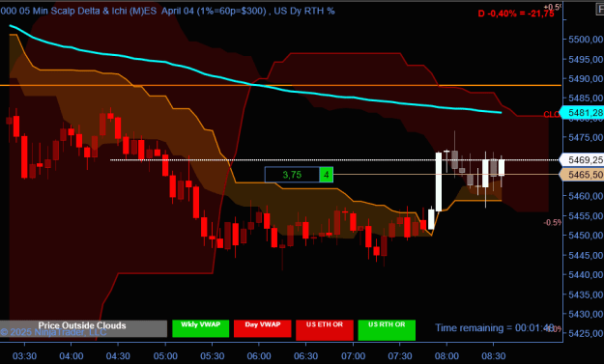Screen dimensions: 604x364
Task: Click the 05:00 time axis label
Action: (x=165, y=356)
